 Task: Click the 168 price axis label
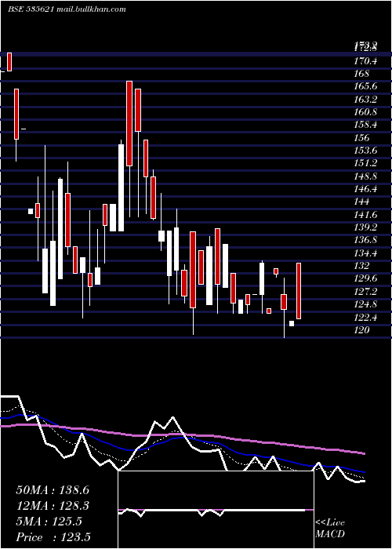click(361, 74)
